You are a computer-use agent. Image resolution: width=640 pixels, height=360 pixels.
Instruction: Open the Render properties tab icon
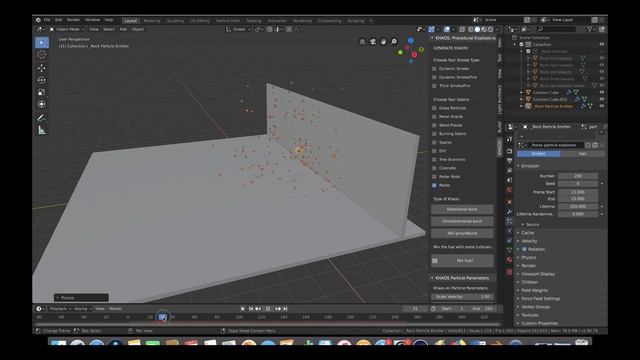pyautogui.click(x=509, y=151)
